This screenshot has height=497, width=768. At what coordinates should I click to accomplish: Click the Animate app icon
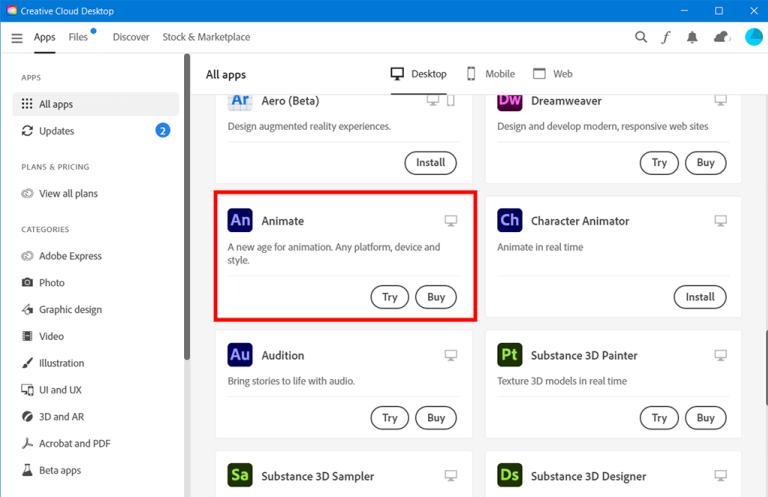(x=240, y=221)
